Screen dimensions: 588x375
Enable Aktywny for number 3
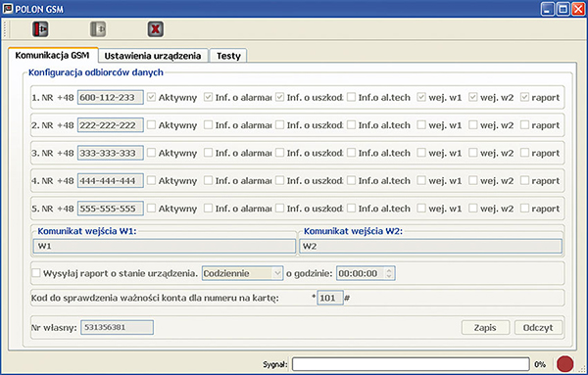tap(151, 153)
